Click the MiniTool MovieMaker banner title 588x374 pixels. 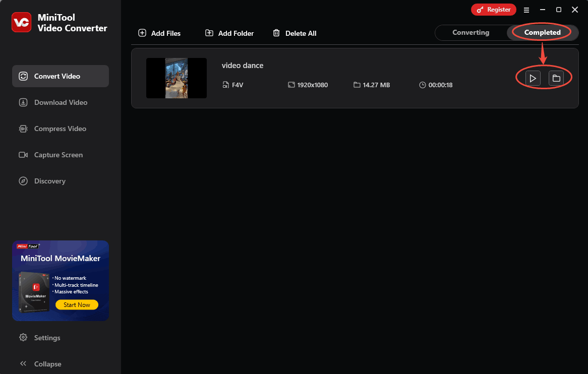point(61,258)
